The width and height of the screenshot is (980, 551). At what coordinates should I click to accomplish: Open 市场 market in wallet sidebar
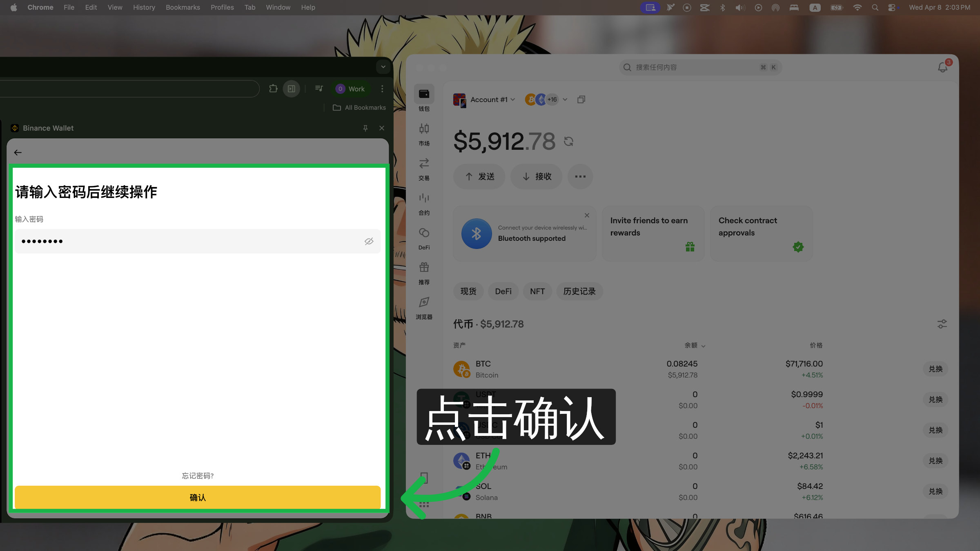pos(424,135)
